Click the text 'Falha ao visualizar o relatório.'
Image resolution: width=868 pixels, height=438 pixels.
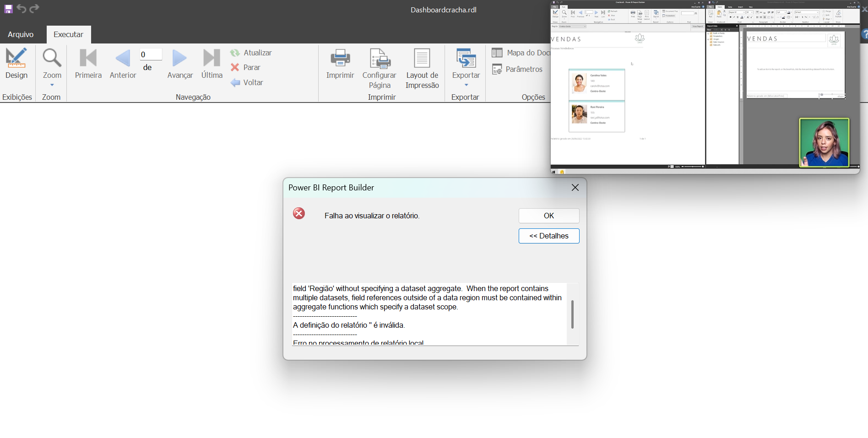372,216
